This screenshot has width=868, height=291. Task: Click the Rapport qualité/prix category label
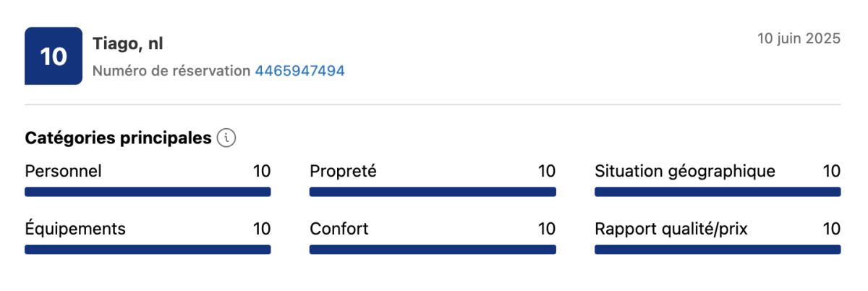tap(671, 229)
